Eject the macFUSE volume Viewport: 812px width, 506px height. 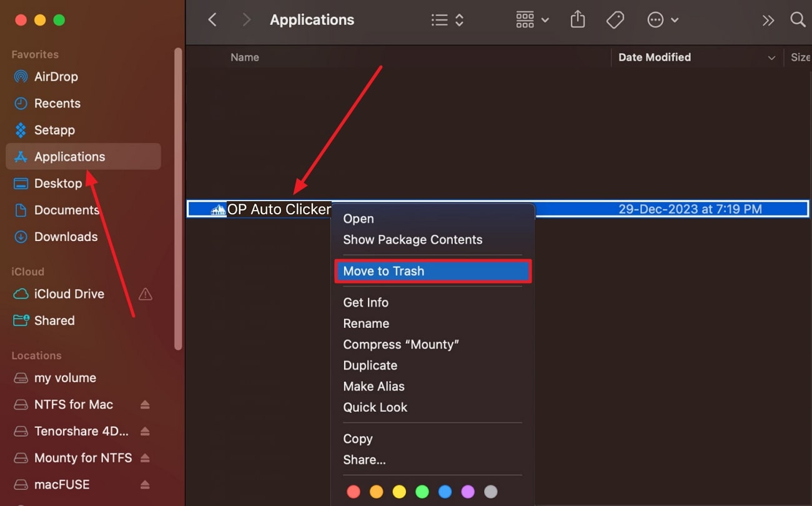coord(145,485)
